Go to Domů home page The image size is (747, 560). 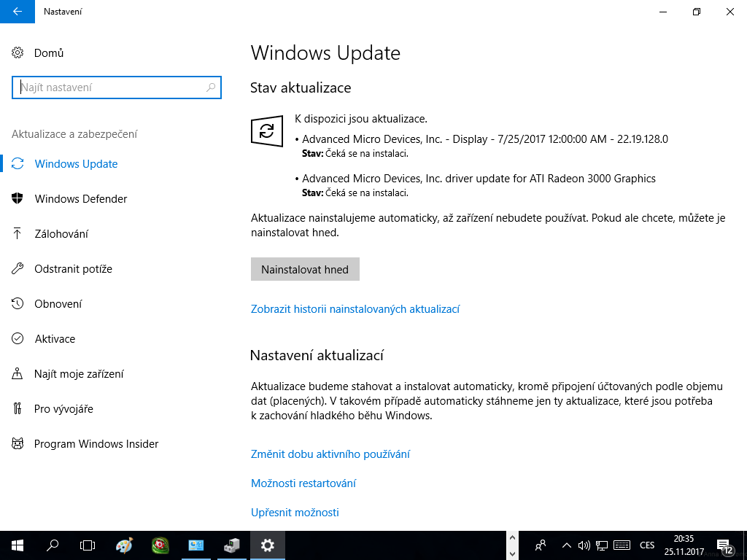[49, 52]
